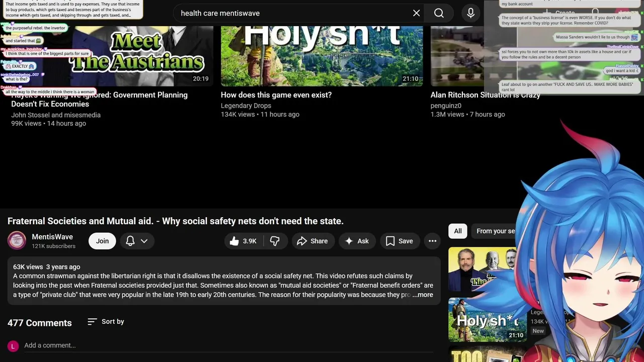Clear the search box with X icon
This screenshot has height=362, width=644.
417,13
